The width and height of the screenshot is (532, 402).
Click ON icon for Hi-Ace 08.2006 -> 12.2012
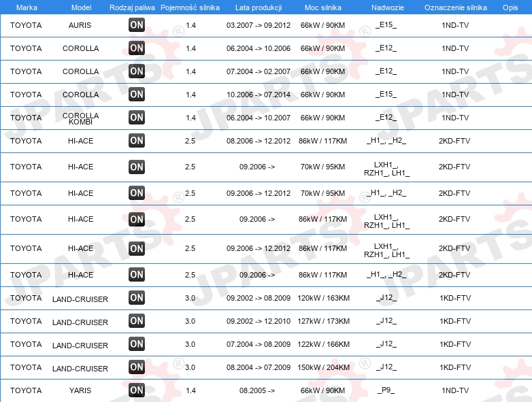point(137,141)
